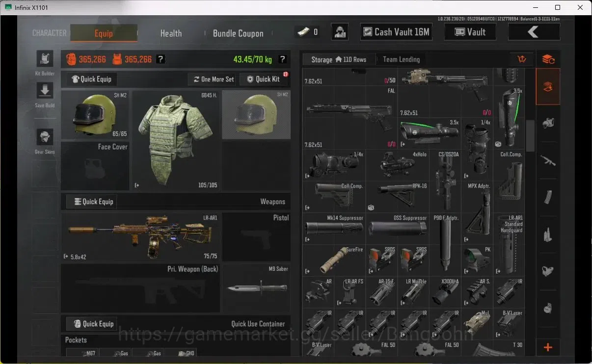Select the X300U-A flashlight
This screenshot has width=592, height=364.
(445, 292)
